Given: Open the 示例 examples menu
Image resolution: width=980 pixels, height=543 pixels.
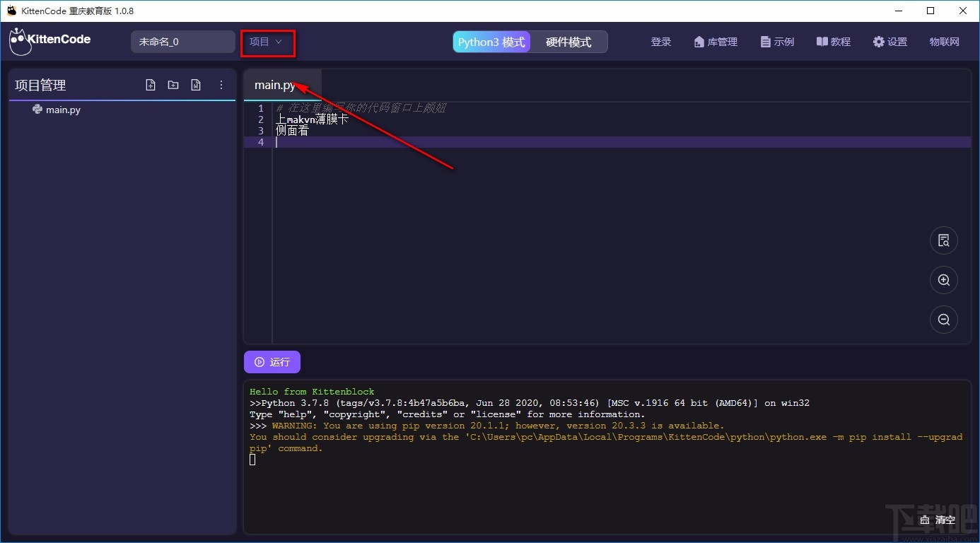Looking at the screenshot, I should (777, 42).
